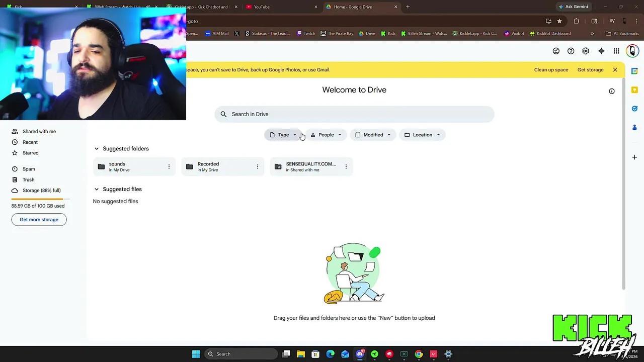
Task: Open Google Tasks side panel icon
Action: pos(634,109)
